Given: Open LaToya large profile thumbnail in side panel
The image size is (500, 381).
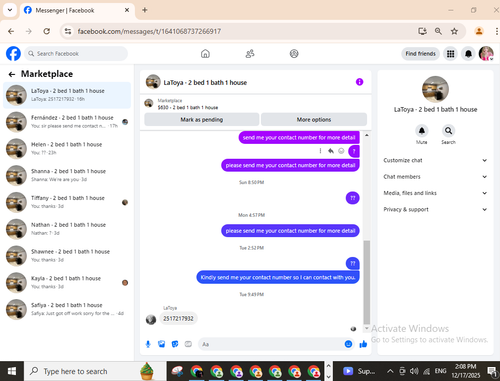Looking at the screenshot, I should coord(435,89).
